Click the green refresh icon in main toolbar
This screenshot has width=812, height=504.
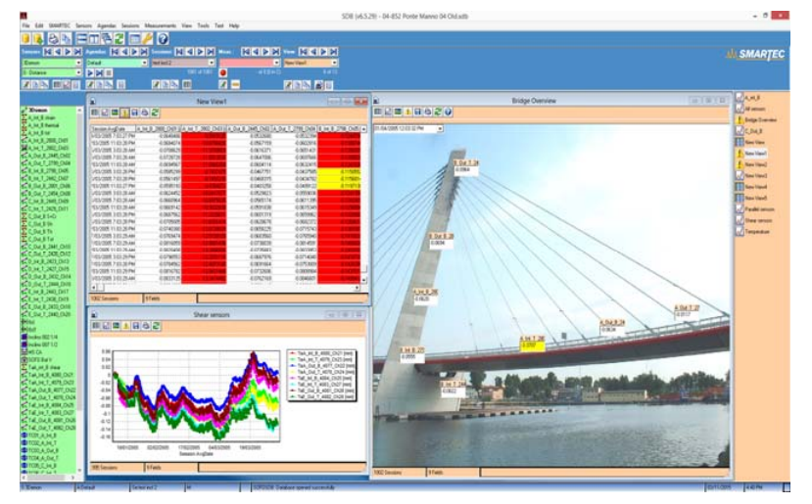(x=116, y=37)
